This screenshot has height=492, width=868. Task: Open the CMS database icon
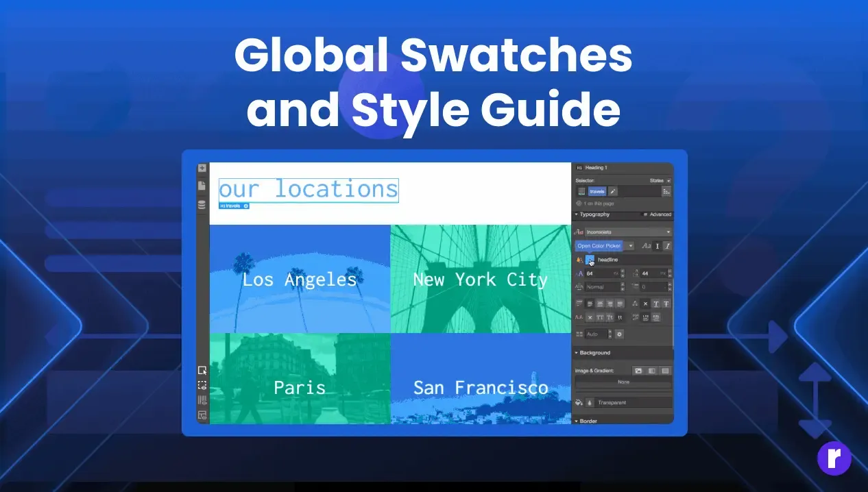[x=202, y=205]
